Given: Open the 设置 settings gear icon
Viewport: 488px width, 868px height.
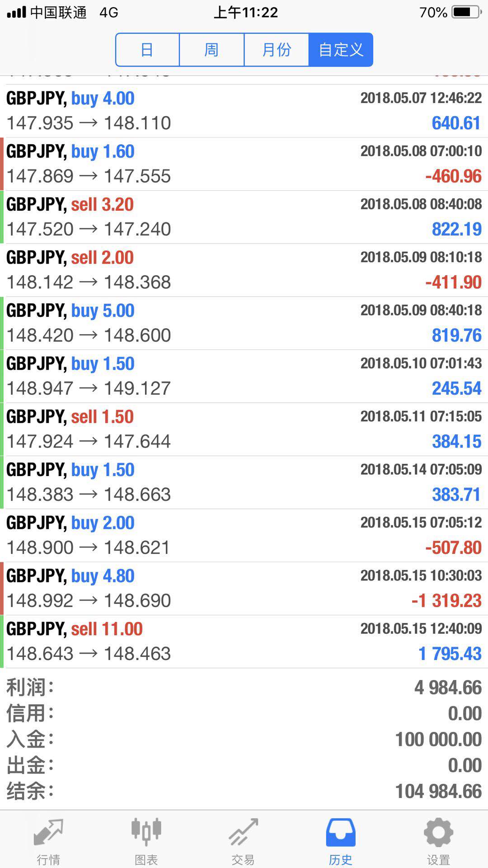Looking at the screenshot, I should [x=438, y=832].
